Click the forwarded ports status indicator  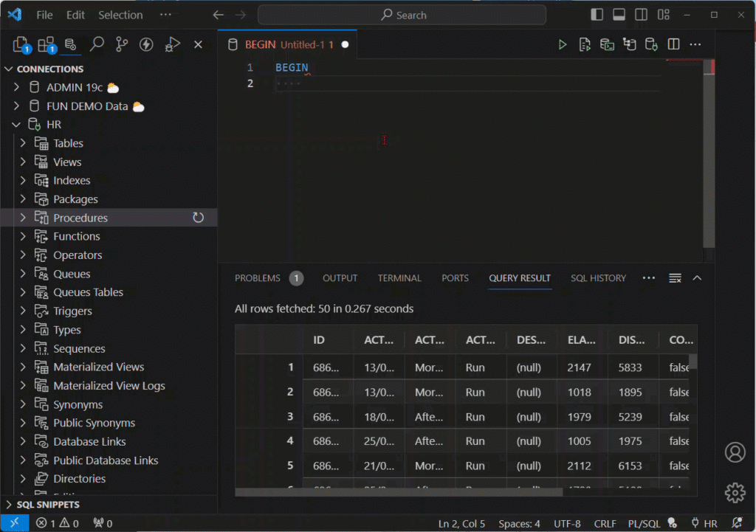103,523
